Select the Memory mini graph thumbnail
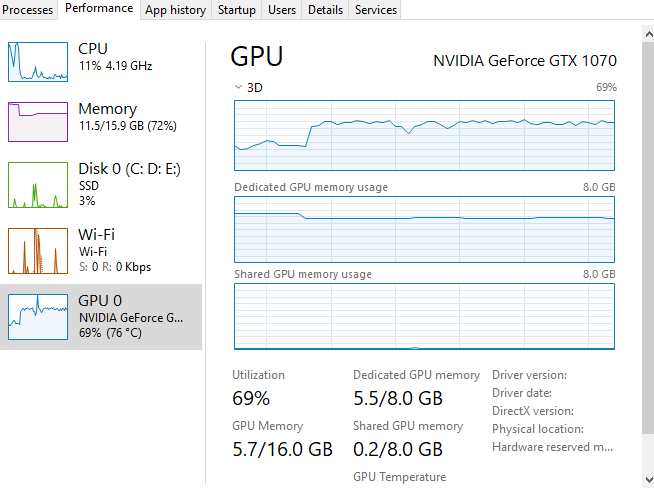This screenshot has width=654, height=489. point(38,122)
